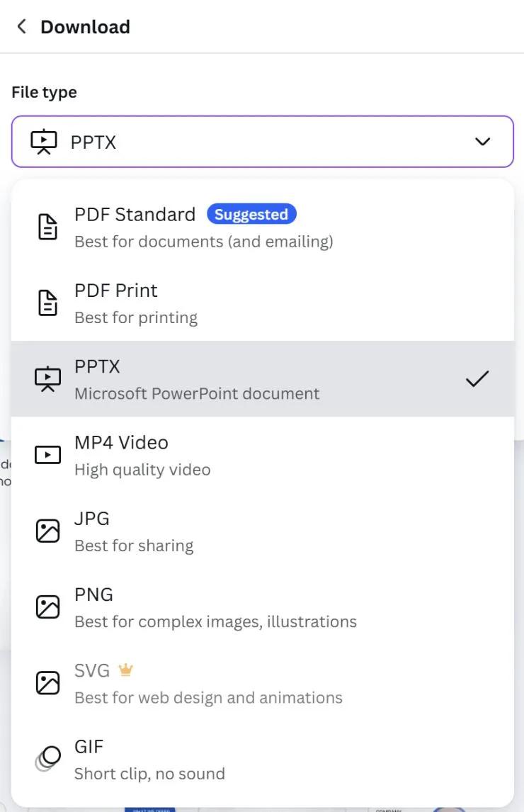Click the back arrow beside Download
Screen dimensions: 524x812
tap(21, 26)
